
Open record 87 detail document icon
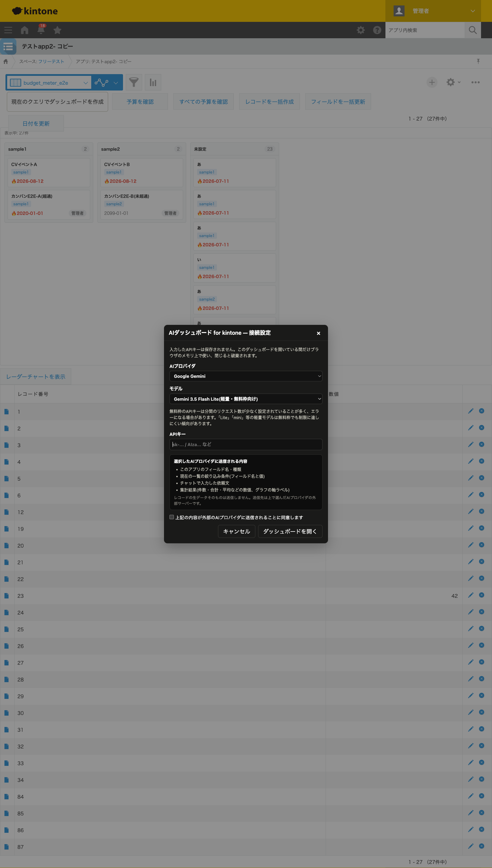[x=6, y=847]
